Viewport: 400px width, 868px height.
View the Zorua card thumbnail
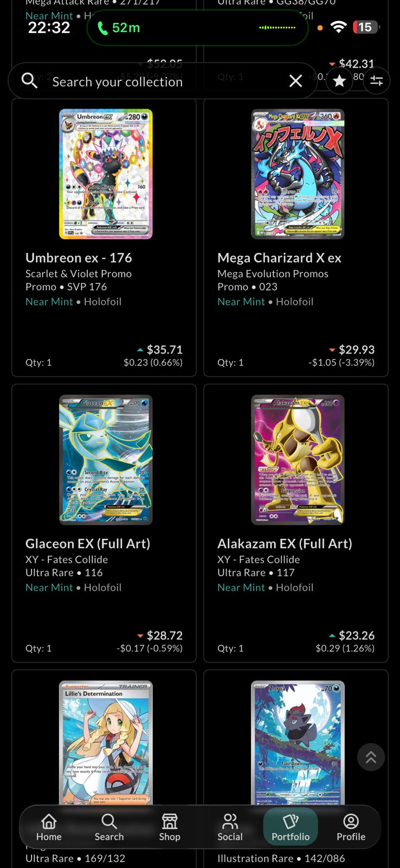click(298, 742)
